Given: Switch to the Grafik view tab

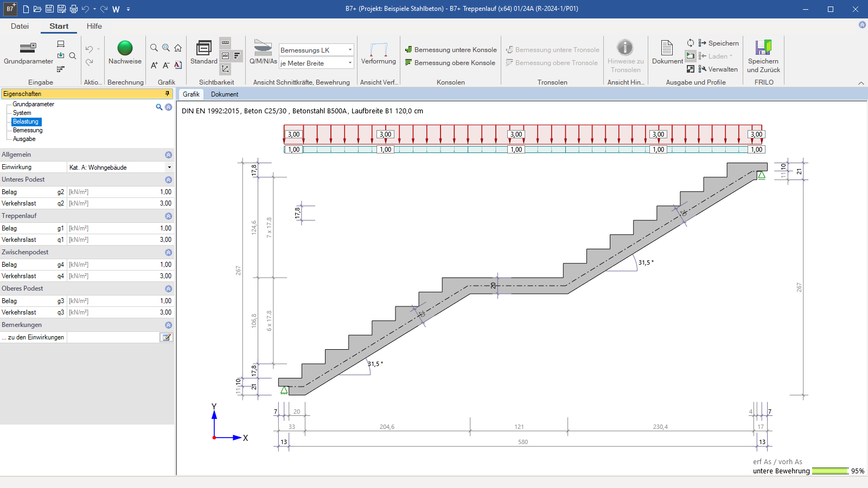Looking at the screenshot, I should 191,94.
